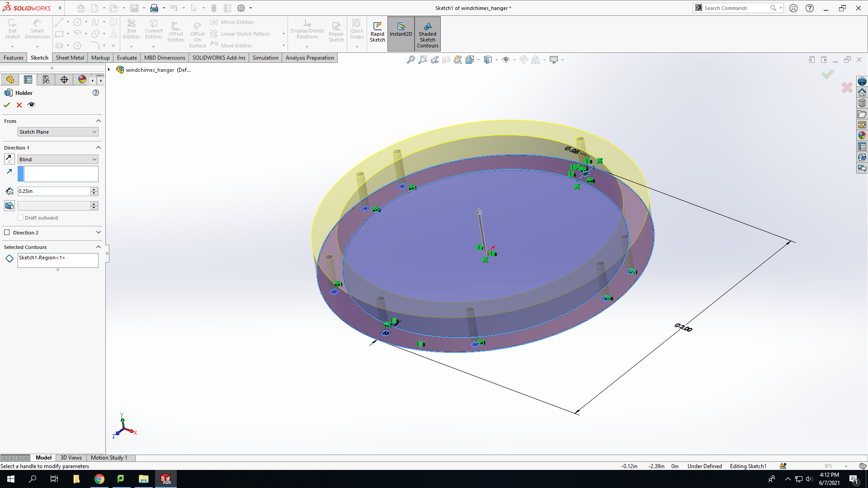Open the Analysis Preparation tab
Screen dimensions: 868x488
pyautogui.click(x=310, y=58)
